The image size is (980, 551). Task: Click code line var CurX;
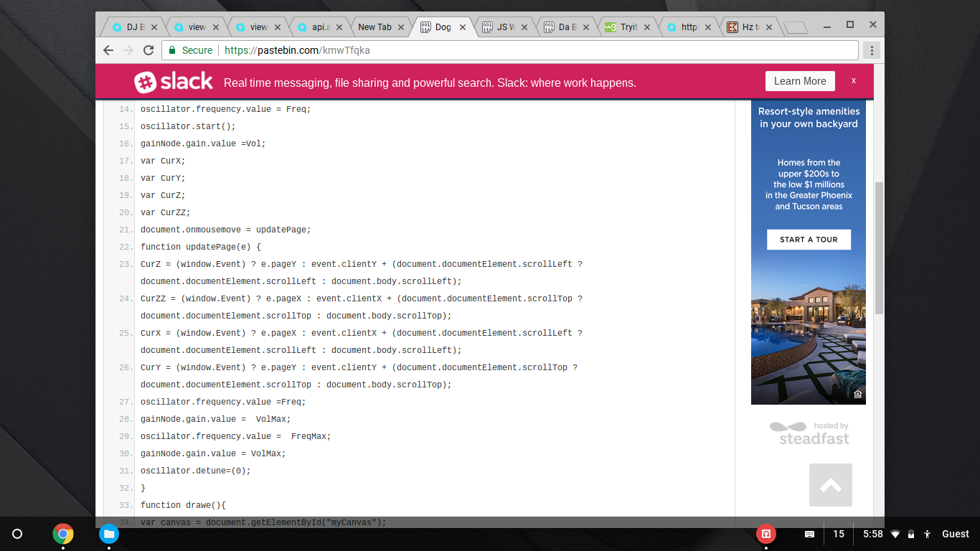click(163, 161)
